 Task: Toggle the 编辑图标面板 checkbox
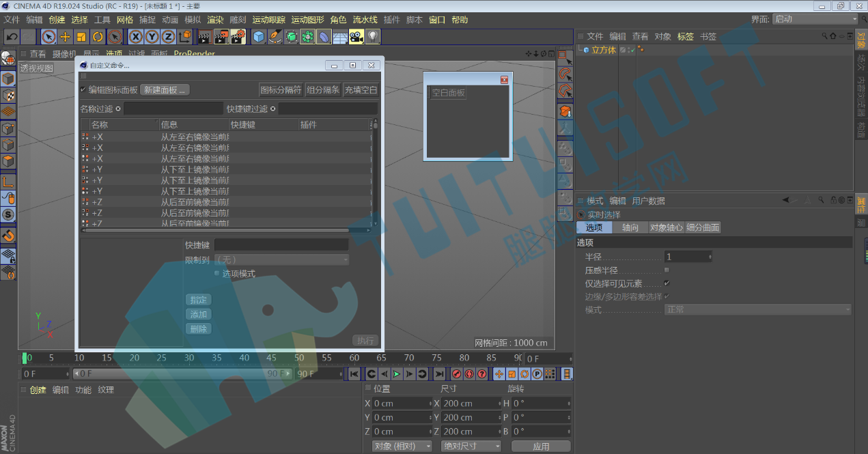click(83, 89)
